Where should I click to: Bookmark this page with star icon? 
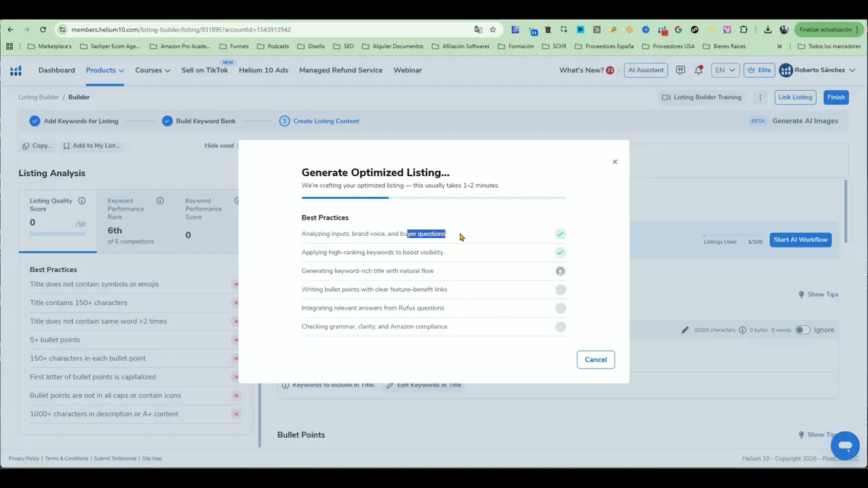493,29
